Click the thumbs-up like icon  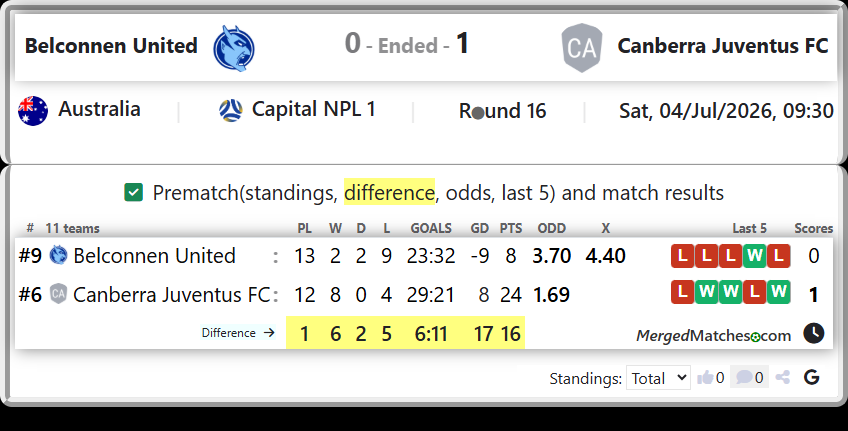(705, 377)
